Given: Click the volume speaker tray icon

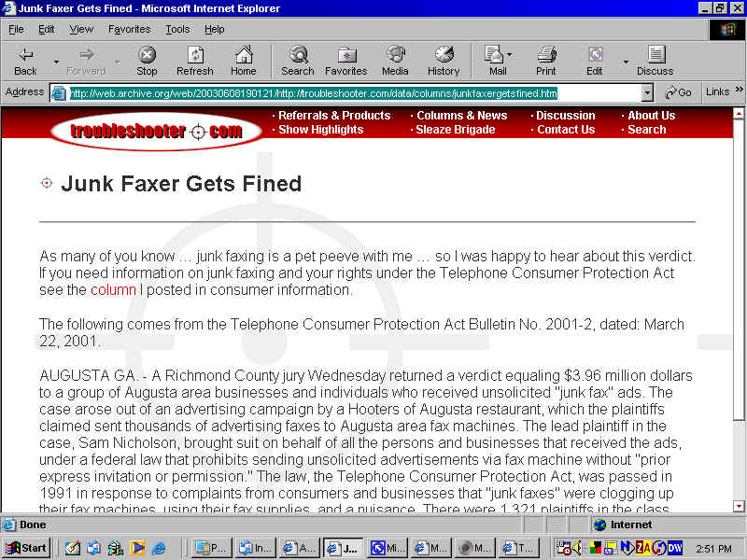Looking at the screenshot, I should pos(577,548).
